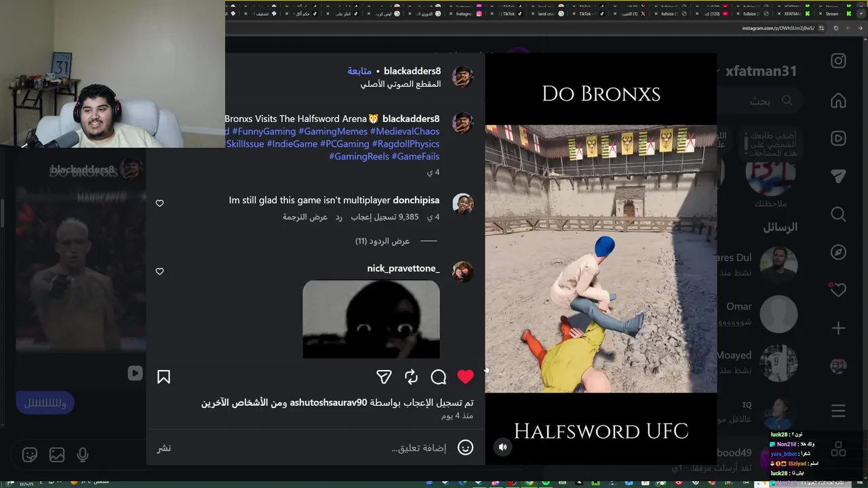Screen dimensions: 868x488
Task: Open blackadders8 profile picture in post header
Action: (x=462, y=77)
